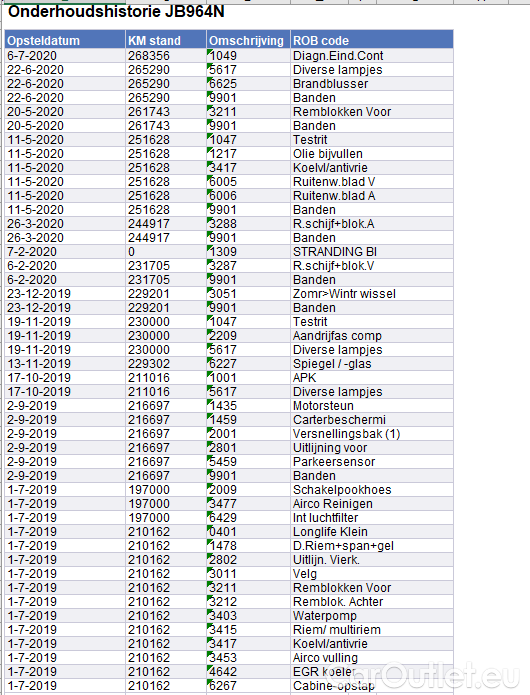
Task: Click the Diagn.Eind.Cont cell
Action: 372,56
